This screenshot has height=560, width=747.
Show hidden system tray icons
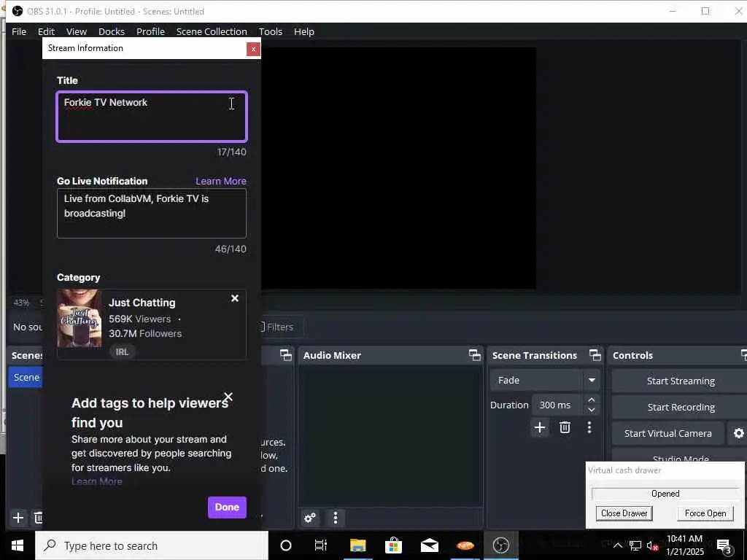point(617,545)
